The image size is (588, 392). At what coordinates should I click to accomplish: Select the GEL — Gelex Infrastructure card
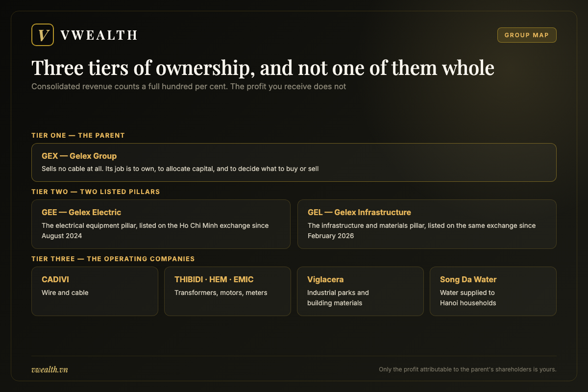(427, 224)
